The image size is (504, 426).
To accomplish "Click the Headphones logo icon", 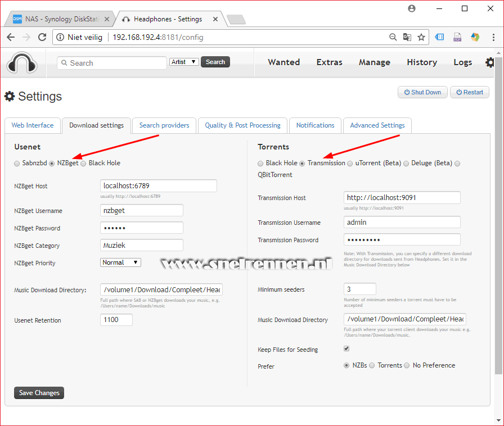I will (22, 62).
